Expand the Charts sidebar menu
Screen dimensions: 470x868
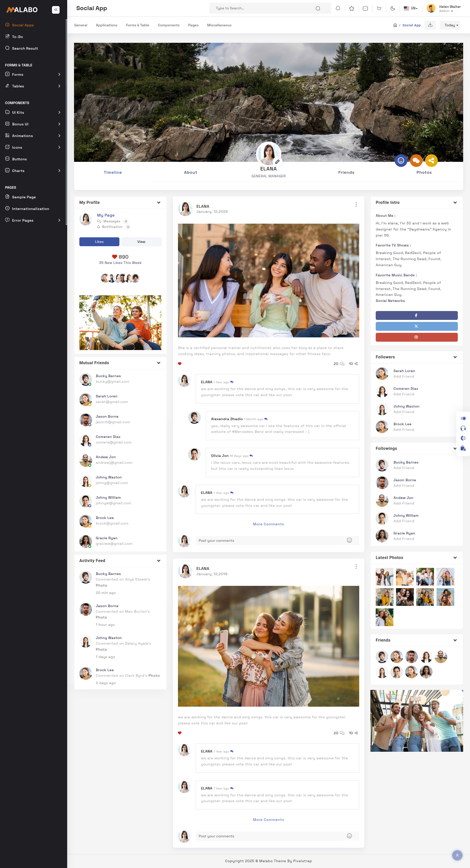33,171
